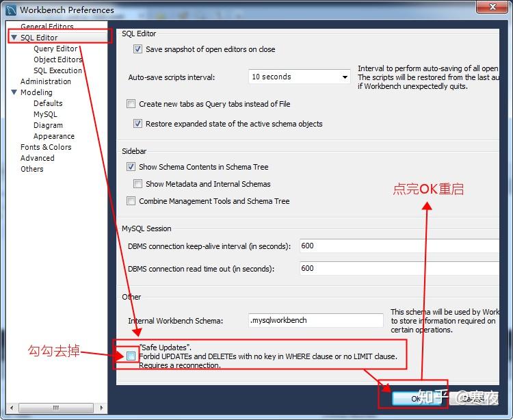Collapse the SQL Editor tree node

[x=14, y=38]
